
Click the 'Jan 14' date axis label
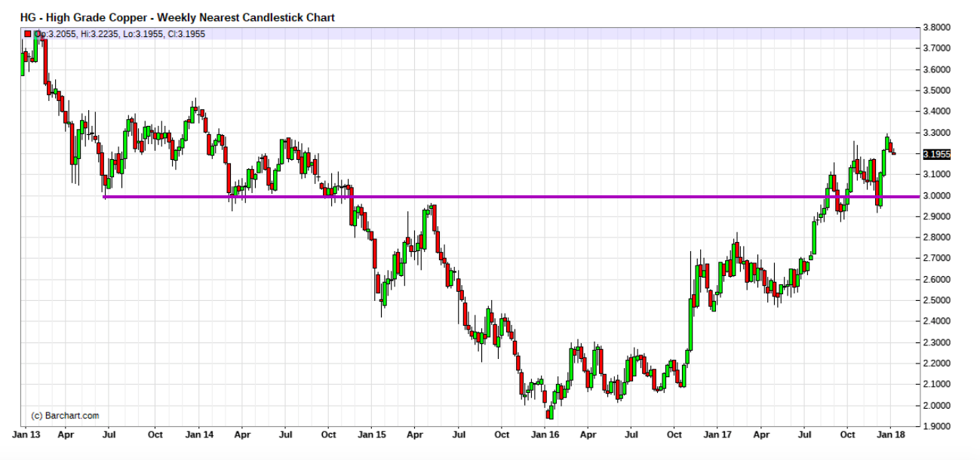[199, 435]
